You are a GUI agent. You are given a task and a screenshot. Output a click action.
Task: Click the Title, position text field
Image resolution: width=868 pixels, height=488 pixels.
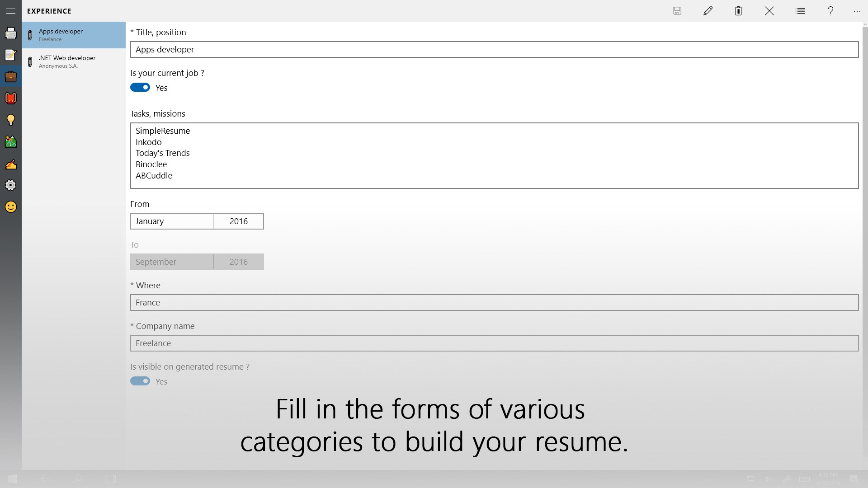(494, 50)
